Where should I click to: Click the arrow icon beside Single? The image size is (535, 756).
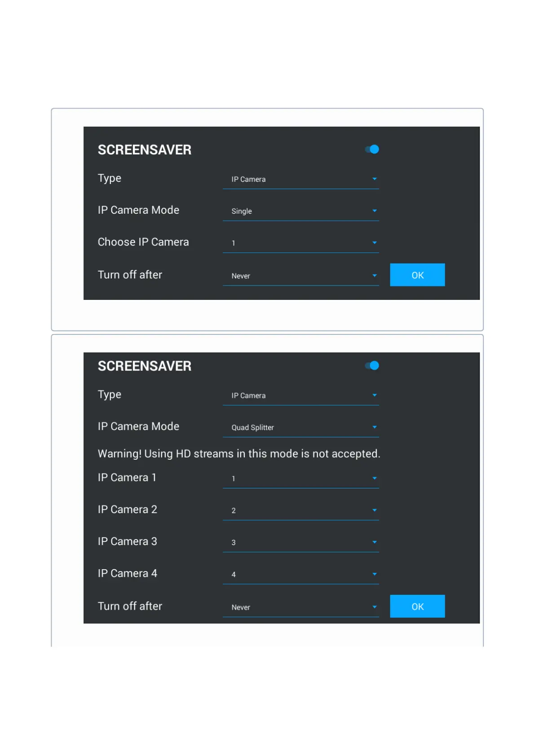click(x=375, y=211)
